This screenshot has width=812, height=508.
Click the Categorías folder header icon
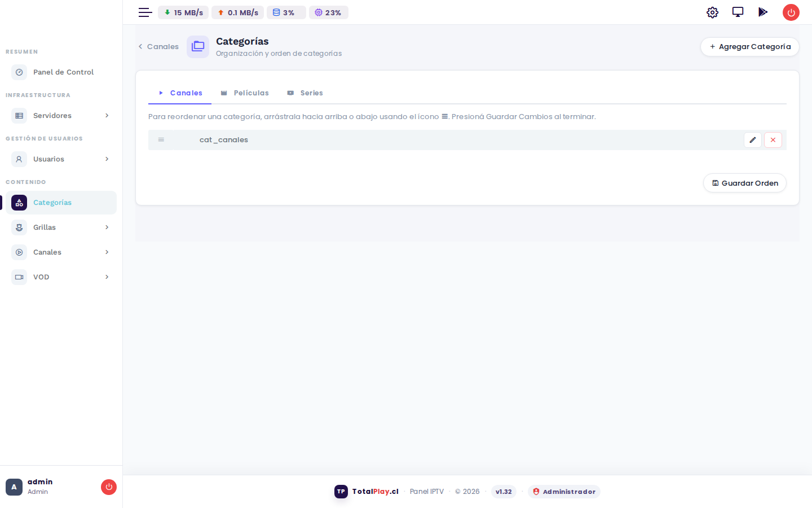pyautogui.click(x=198, y=47)
